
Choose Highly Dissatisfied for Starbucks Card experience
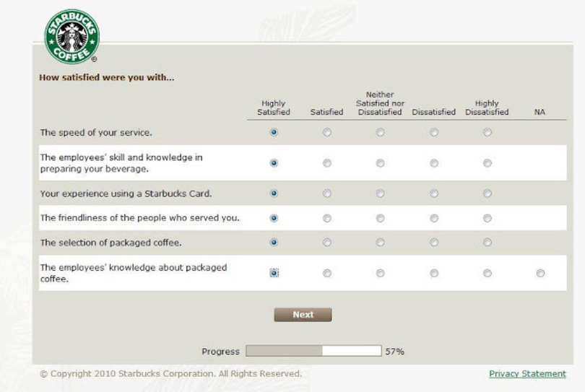(x=487, y=193)
